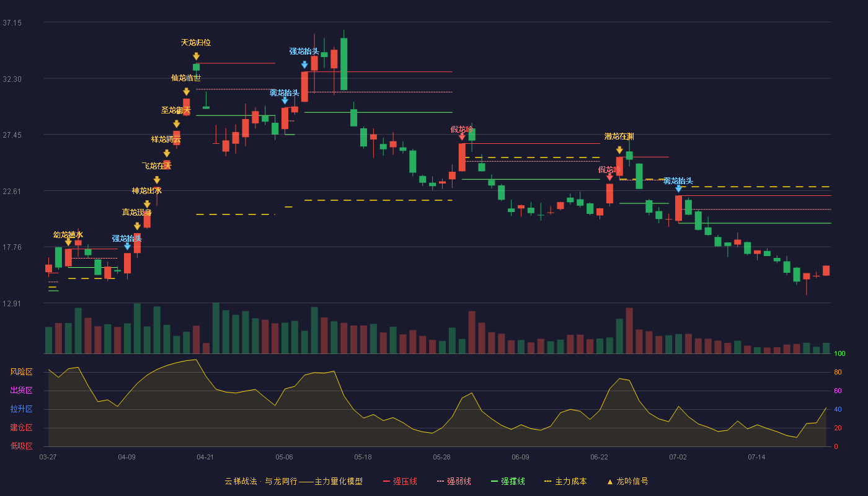Click the red 0 indicator scale value
868x496 pixels.
pyautogui.click(x=836, y=446)
